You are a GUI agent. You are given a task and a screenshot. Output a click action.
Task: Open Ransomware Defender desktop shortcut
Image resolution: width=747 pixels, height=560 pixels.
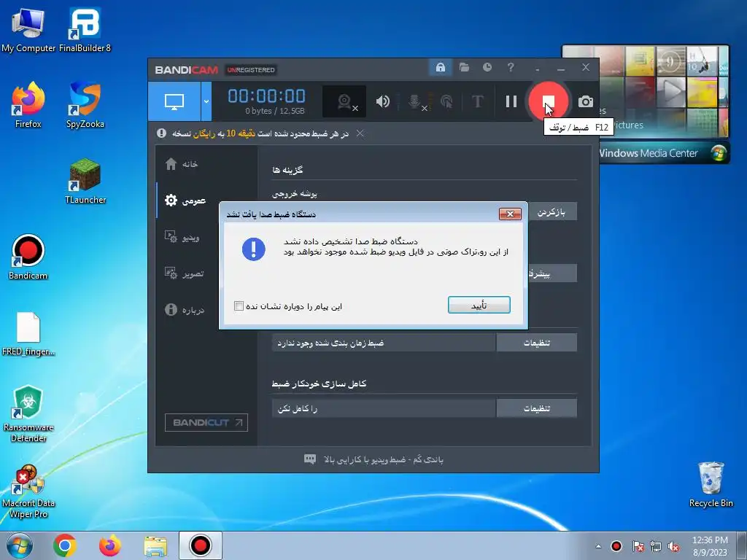[x=28, y=413]
